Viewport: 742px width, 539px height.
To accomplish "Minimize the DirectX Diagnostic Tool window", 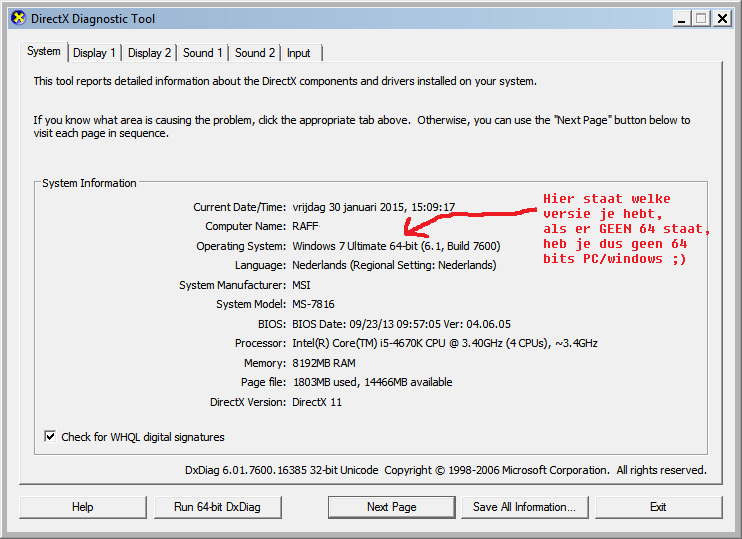I will [x=681, y=19].
